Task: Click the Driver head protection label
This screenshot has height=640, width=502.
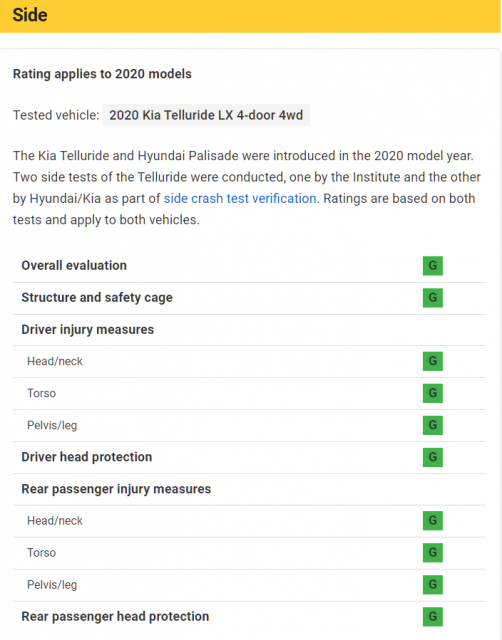Action: [87, 457]
